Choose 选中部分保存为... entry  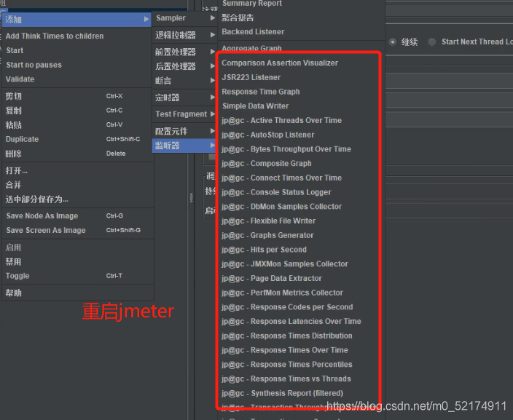pos(77,199)
